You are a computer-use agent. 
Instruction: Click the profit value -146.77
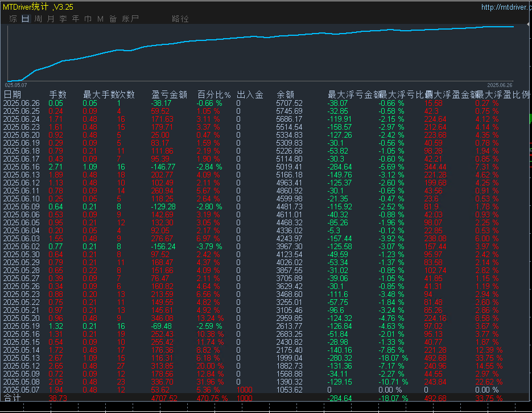pyautogui.click(x=163, y=167)
